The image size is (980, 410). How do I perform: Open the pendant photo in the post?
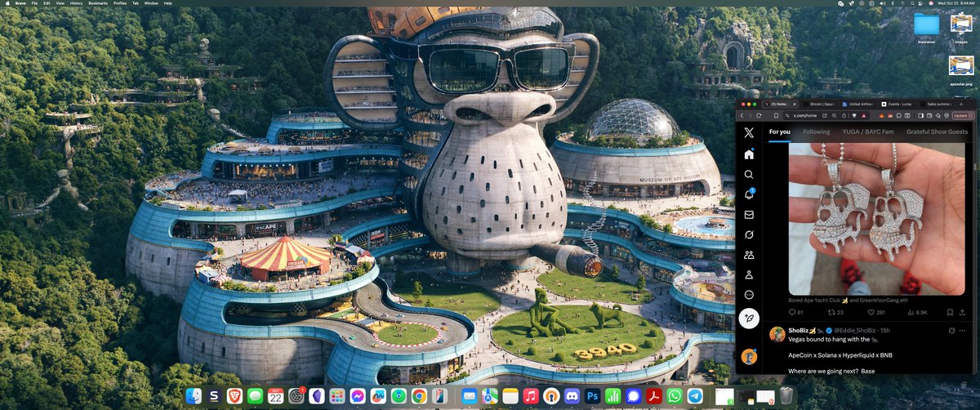[x=876, y=219]
